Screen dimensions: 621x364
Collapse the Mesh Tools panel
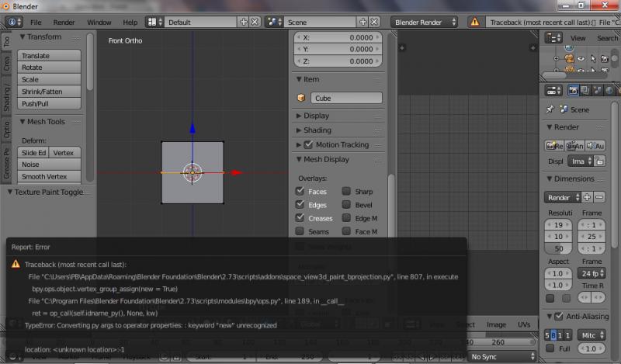click(23, 122)
